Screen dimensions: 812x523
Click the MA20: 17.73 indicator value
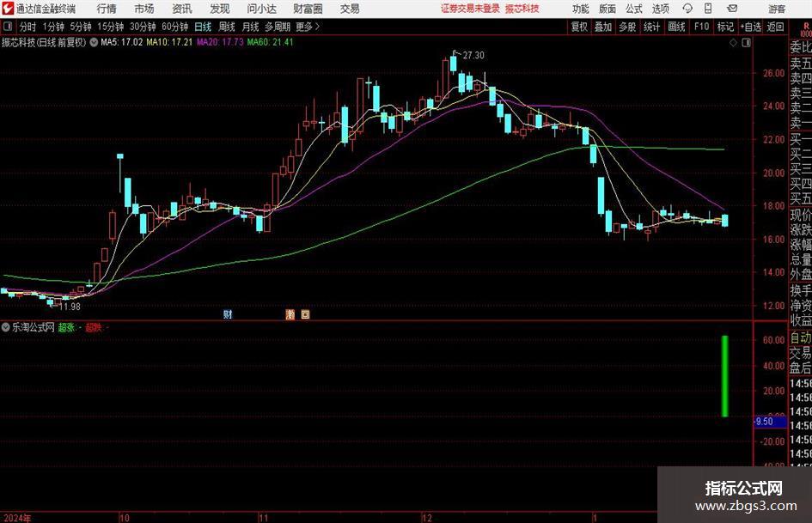[x=220, y=42]
